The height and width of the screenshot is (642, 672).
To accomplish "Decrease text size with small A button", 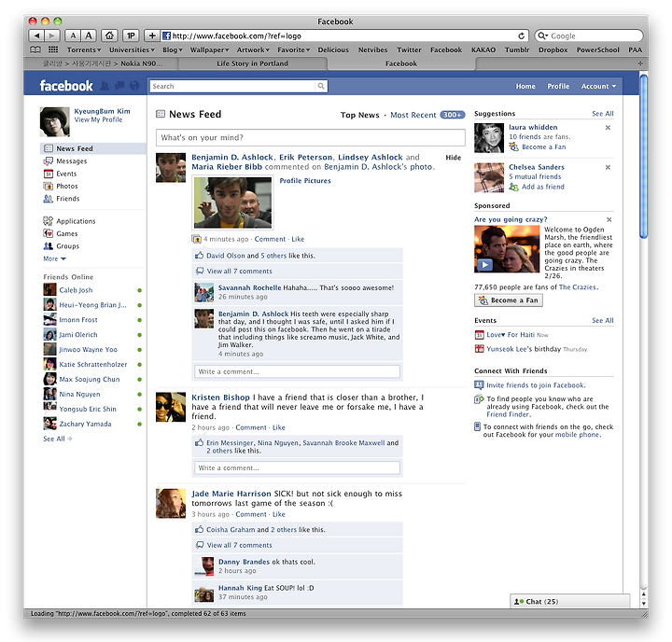I will [x=73, y=35].
